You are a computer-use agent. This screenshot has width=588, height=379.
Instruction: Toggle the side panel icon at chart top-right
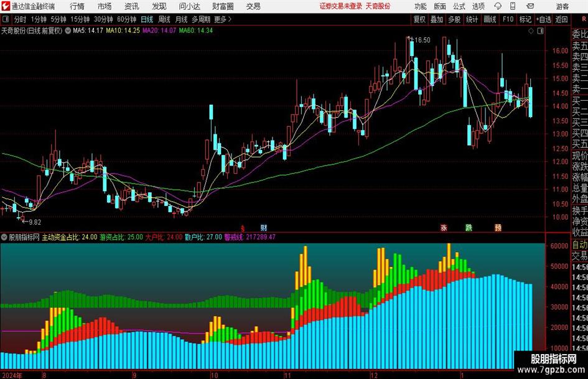pos(540,31)
